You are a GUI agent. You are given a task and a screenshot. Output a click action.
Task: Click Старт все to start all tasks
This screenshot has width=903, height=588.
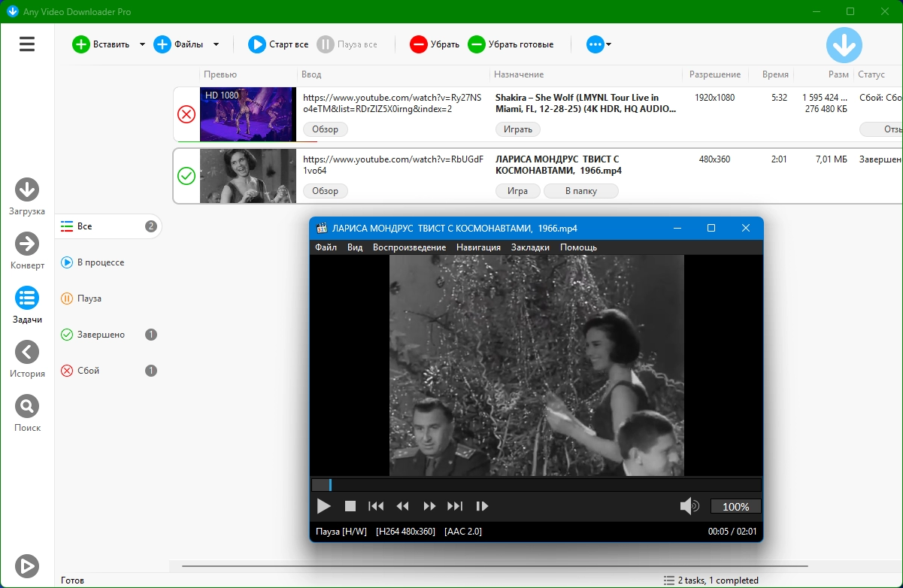tap(278, 44)
